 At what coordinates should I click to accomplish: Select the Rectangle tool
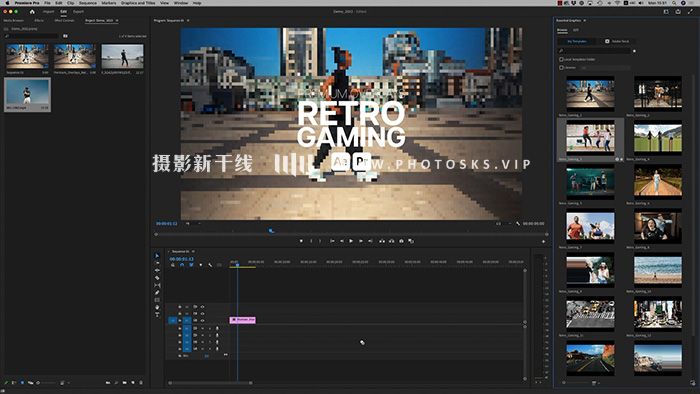tap(157, 300)
